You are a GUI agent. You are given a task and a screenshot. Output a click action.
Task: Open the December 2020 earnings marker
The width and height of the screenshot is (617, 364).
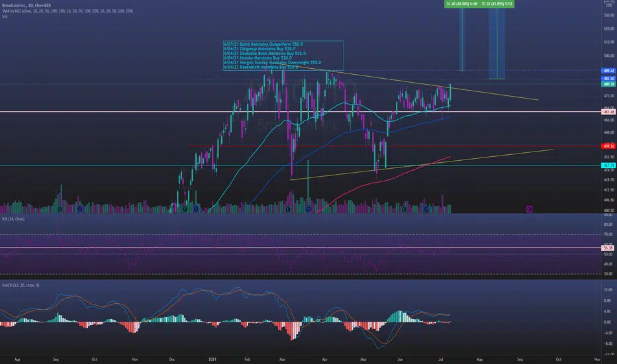[x=185, y=209]
